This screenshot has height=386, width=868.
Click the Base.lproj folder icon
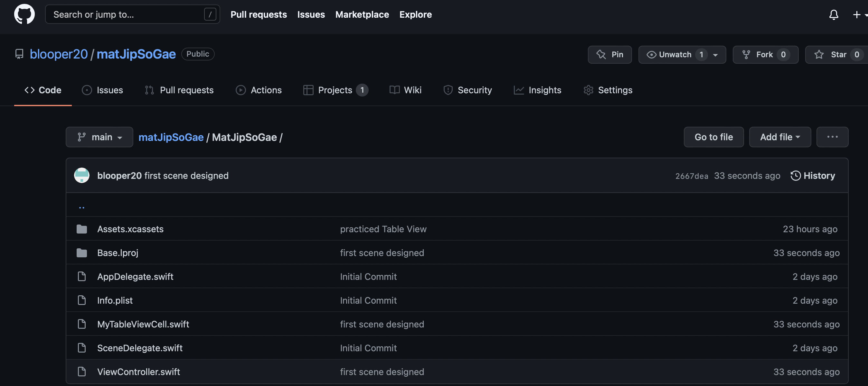coord(81,253)
